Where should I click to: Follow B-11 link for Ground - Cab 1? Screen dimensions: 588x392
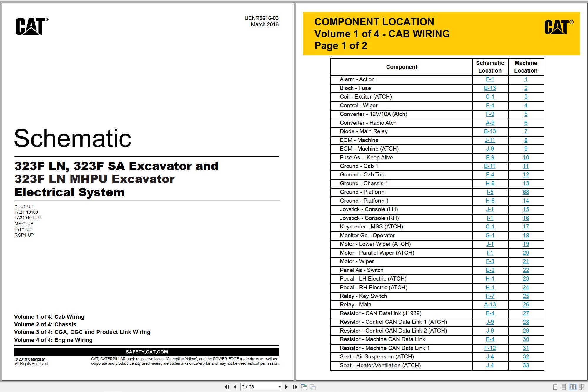tap(490, 166)
